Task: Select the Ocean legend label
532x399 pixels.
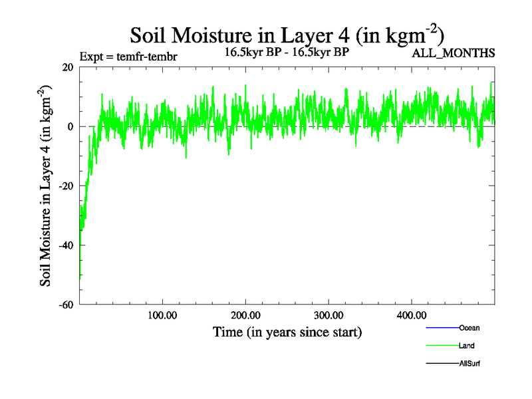Action: tap(469, 328)
